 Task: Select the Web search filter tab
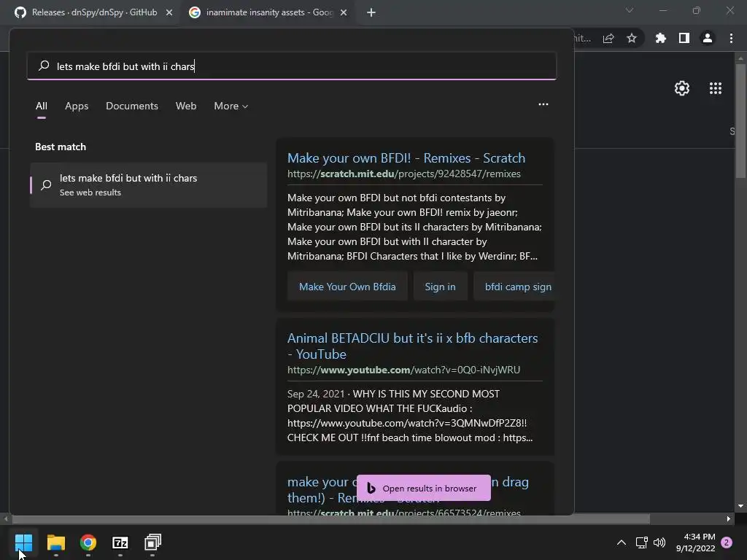[186, 106]
